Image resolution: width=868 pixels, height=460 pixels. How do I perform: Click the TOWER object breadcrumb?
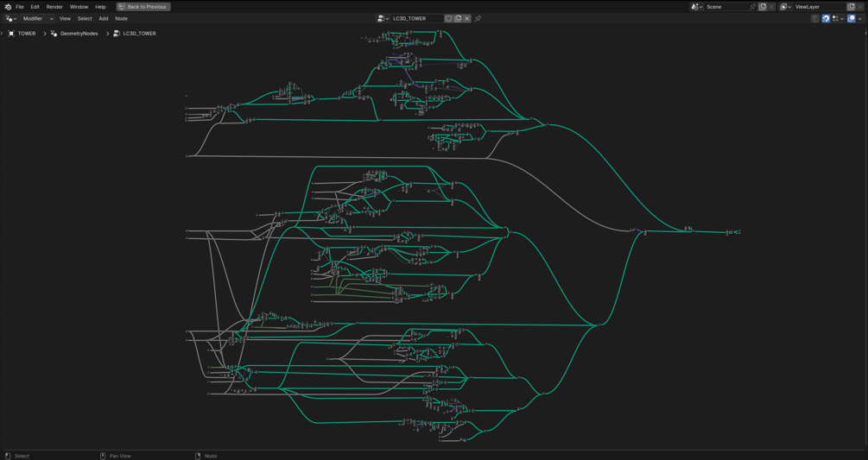27,34
